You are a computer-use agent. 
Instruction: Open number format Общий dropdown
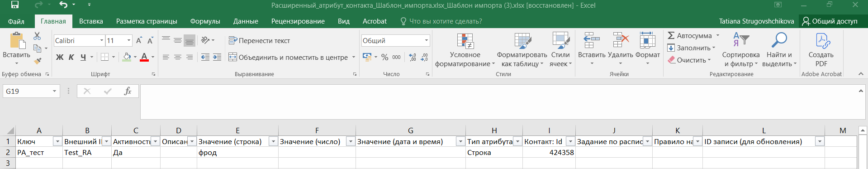(426, 40)
